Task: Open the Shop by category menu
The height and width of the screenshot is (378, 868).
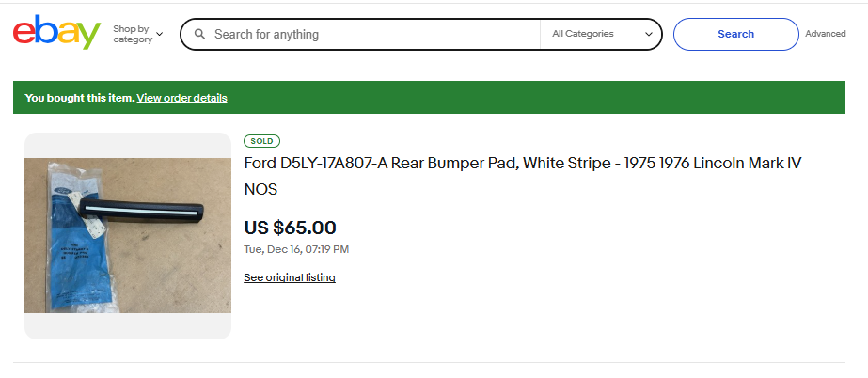Action: [x=133, y=34]
